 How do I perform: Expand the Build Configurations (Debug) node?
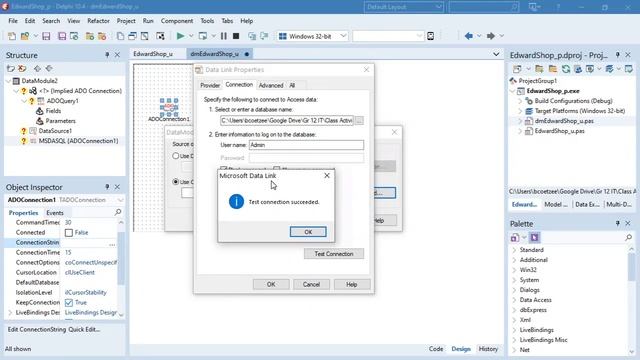pyautogui.click(x=520, y=101)
